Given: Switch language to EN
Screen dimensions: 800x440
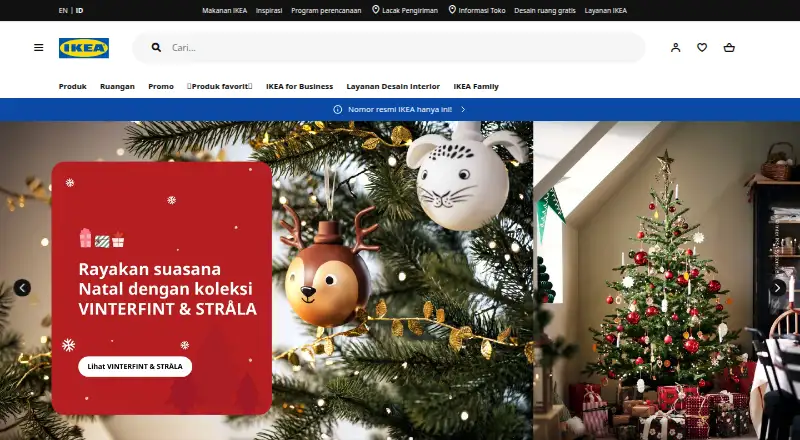Looking at the screenshot, I should coord(63,10).
